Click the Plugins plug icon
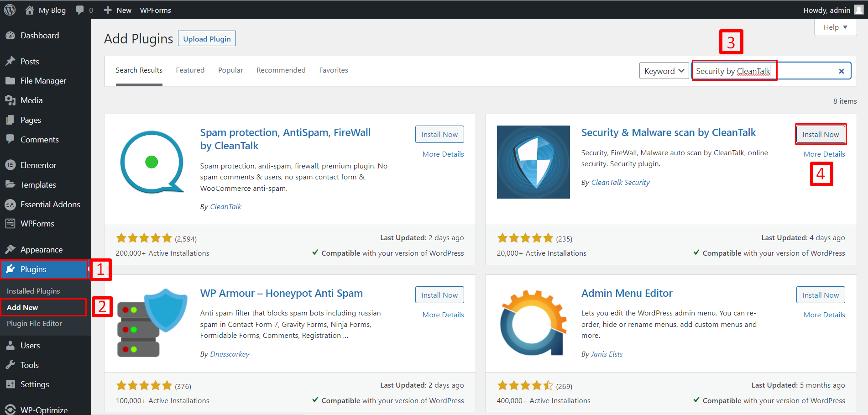 click(10, 269)
